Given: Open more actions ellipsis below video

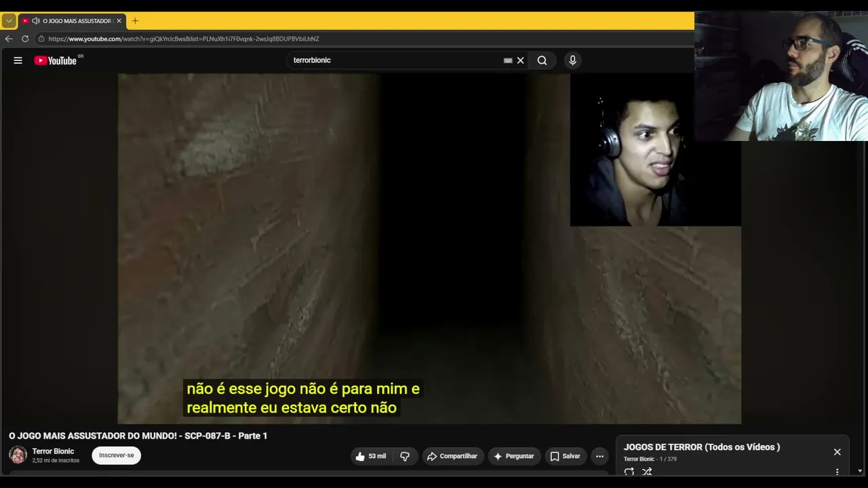Looking at the screenshot, I should pos(599,456).
